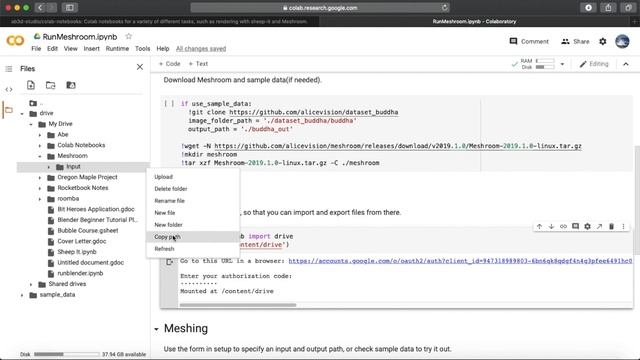Open notebook settings gear icon
The image size is (640, 360).
pos(602,41)
